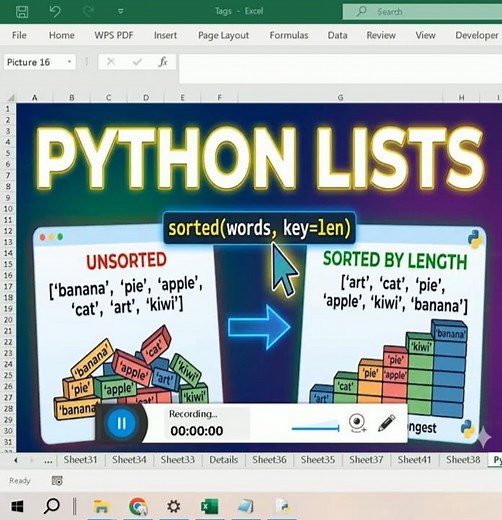Click the Enter checkmark in formula bar

(x=137, y=62)
